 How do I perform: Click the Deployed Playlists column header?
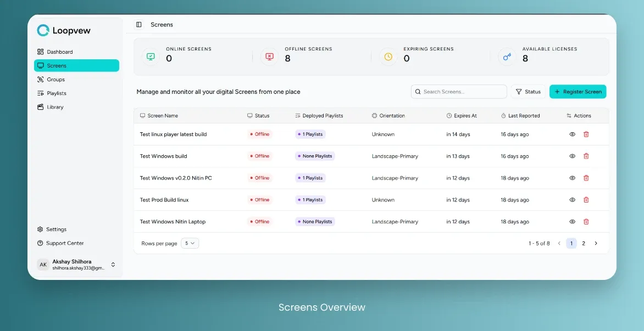tap(319, 116)
